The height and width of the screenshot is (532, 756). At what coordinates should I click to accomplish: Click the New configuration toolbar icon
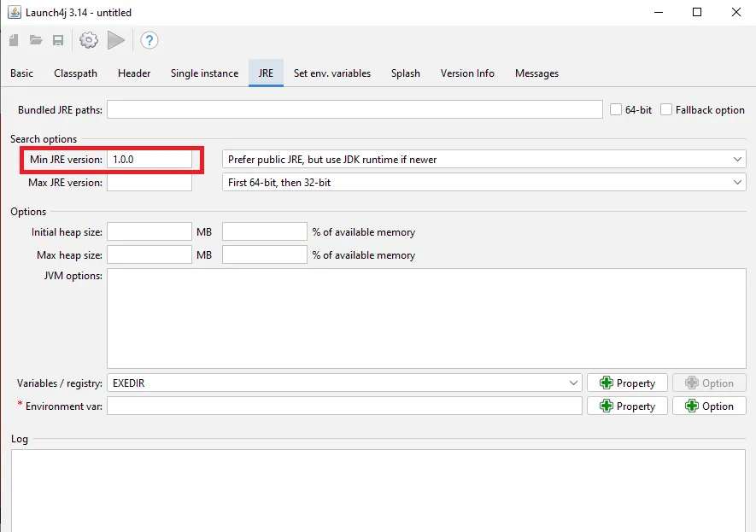click(x=14, y=40)
